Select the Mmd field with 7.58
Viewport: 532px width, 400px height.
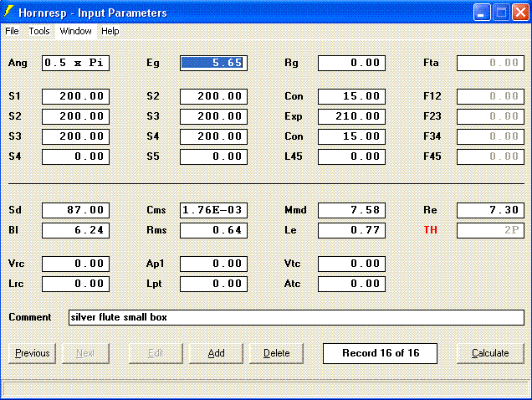point(352,210)
